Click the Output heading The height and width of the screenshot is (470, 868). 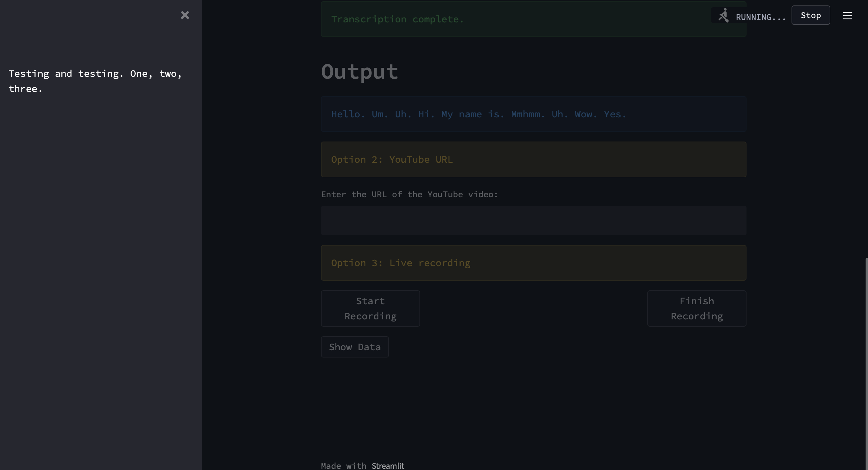point(360,71)
